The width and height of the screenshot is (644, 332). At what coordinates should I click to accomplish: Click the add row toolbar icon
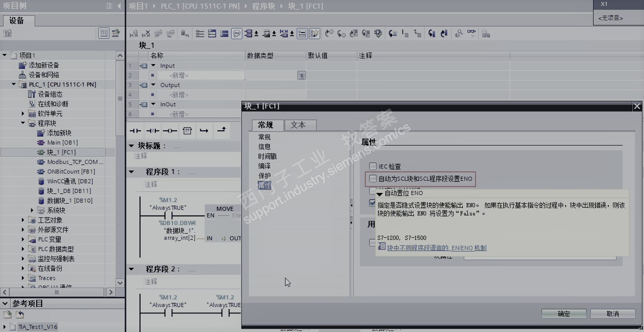(170, 34)
